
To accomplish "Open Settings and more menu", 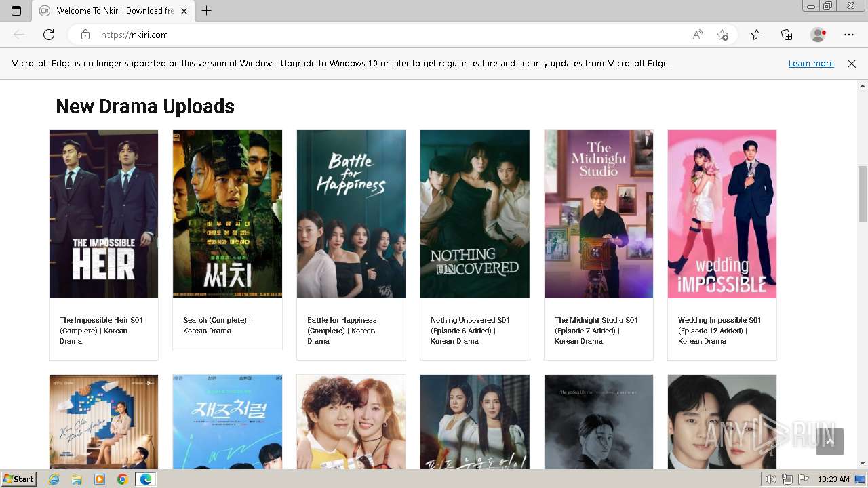I will pyautogui.click(x=849, y=35).
